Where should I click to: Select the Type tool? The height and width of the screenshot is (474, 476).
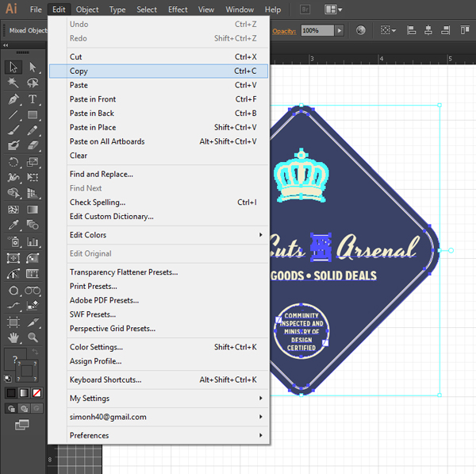pos(33,99)
